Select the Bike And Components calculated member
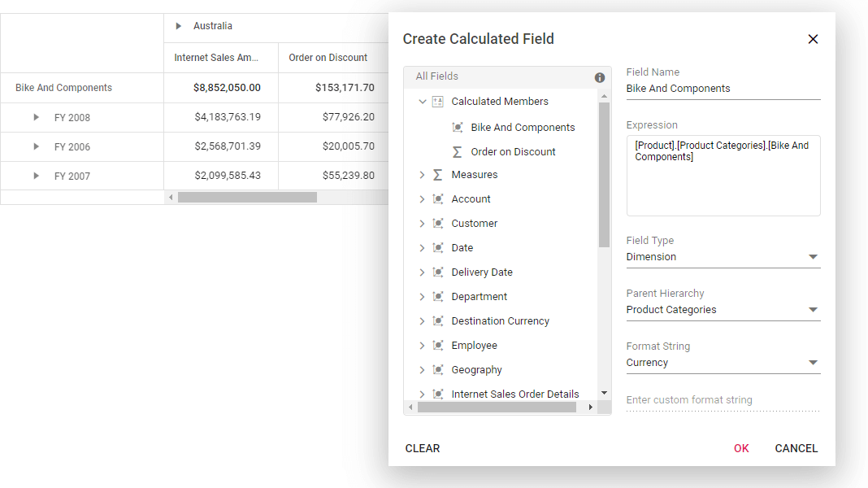The image size is (868, 488). (523, 128)
